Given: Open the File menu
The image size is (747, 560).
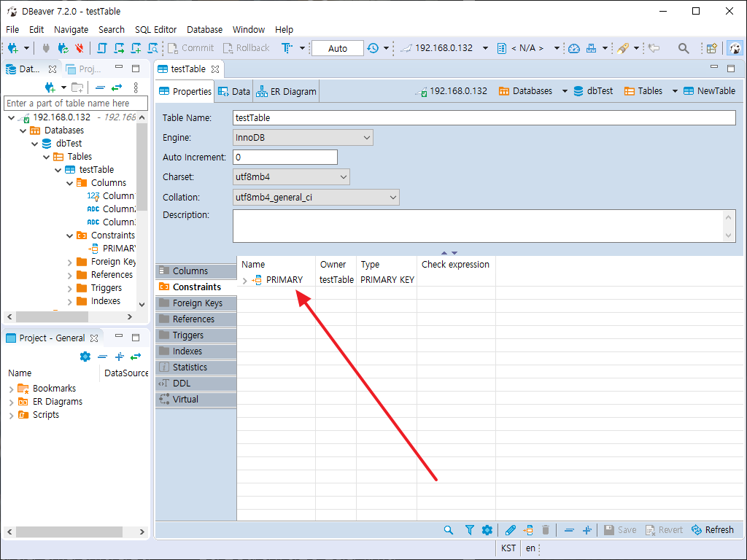Looking at the screenshot, I should coord(12,29).
